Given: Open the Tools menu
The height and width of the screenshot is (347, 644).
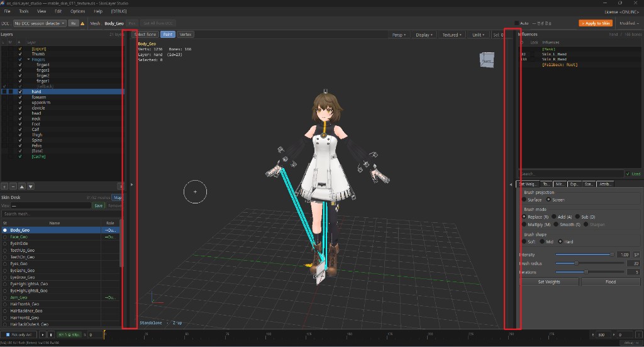Looking at the screenshot, I should [x=24, y=11].
